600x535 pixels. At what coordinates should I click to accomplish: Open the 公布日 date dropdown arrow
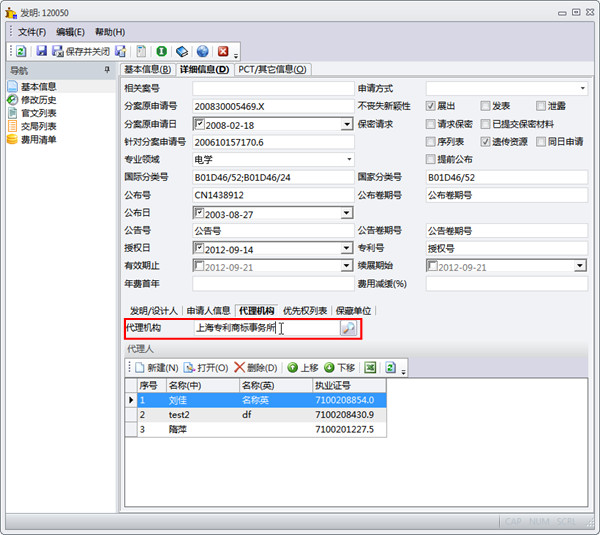(x=347, y=213)
